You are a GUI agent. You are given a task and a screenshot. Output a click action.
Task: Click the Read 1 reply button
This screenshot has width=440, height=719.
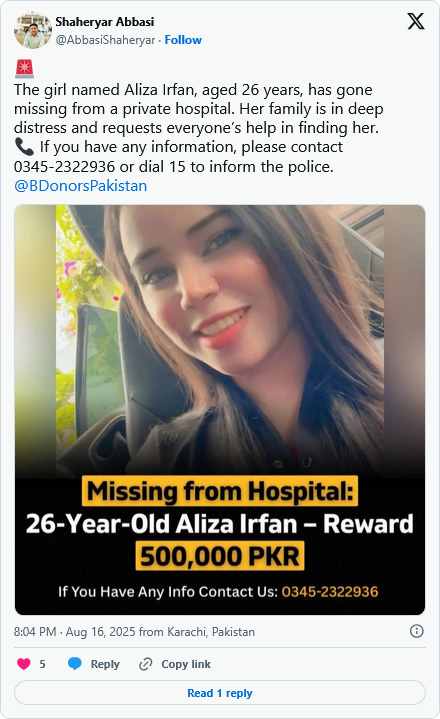click(220, 692)
